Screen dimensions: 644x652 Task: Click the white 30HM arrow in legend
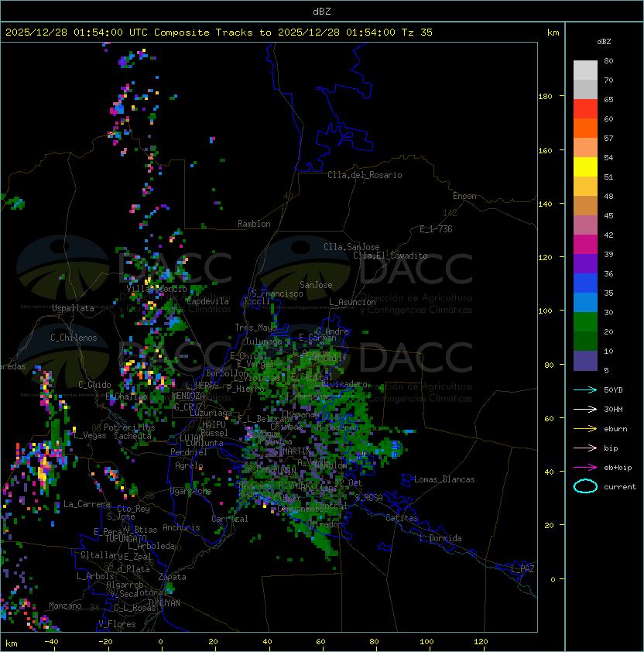point(585,409)
